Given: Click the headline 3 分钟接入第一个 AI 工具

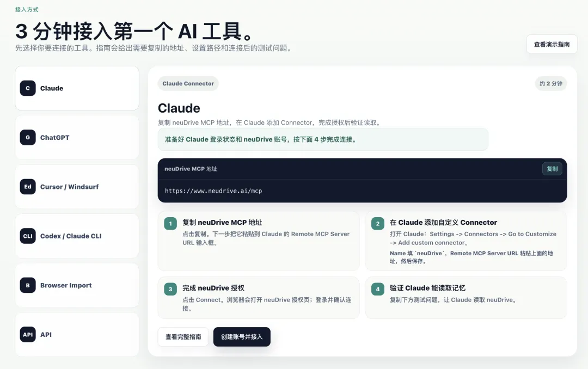Looking at the screenshot, I should click(x=134, y=31).
